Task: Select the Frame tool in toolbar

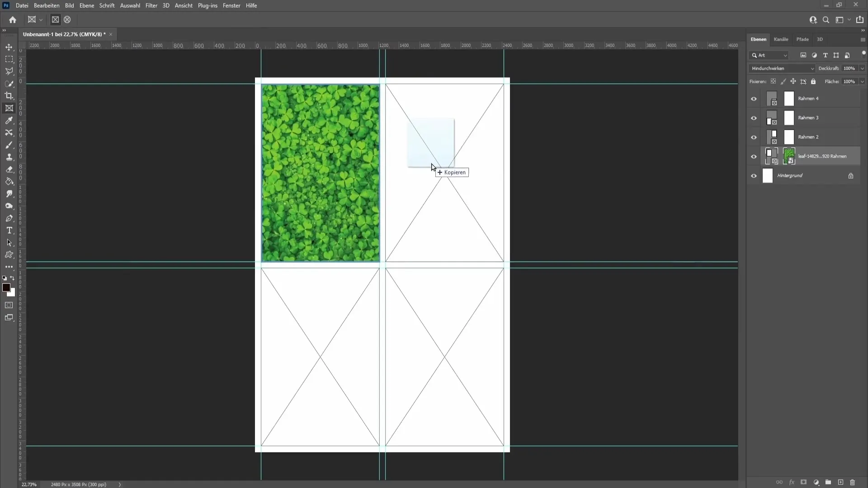Action: coord(9,108)
